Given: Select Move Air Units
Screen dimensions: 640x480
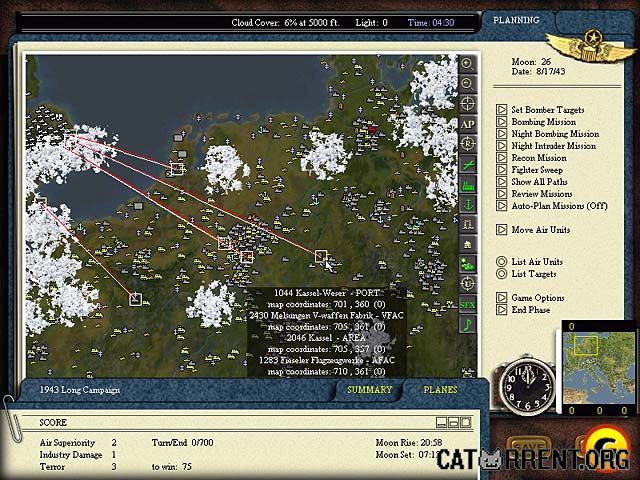Looking at the screenshot, I should tap(533, 230).
